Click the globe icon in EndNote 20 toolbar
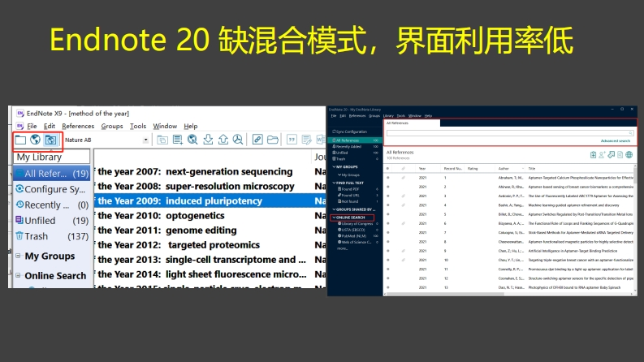644x362 pixels. (x=629, y=154)
